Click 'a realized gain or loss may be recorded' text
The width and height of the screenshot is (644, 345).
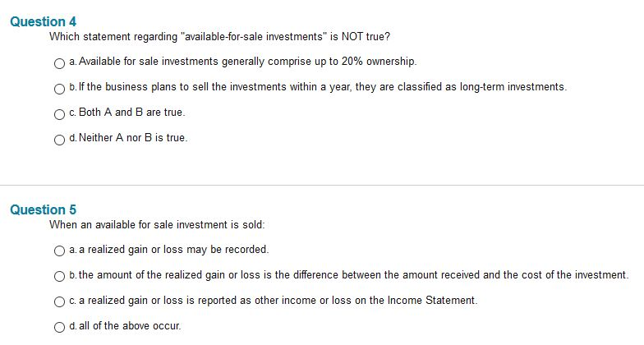[174, 250]
